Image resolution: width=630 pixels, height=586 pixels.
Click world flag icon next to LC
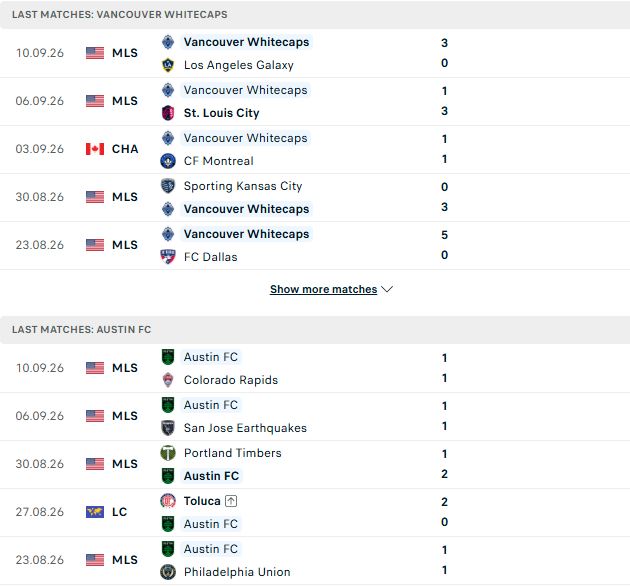(95, 512)
